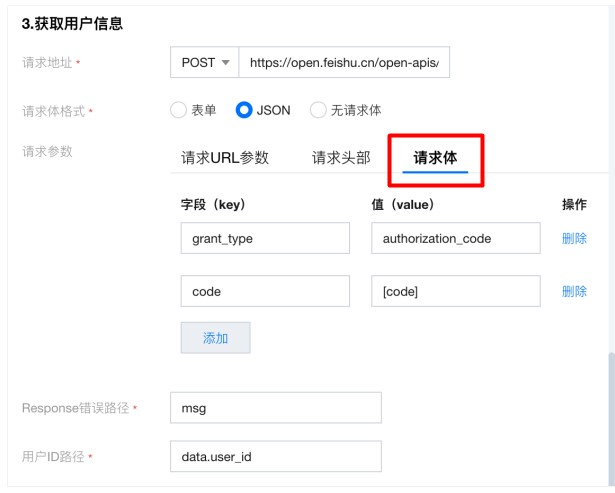Select the 表单 radio button
This screenshot has width=615, height=493.
(178, 110)
